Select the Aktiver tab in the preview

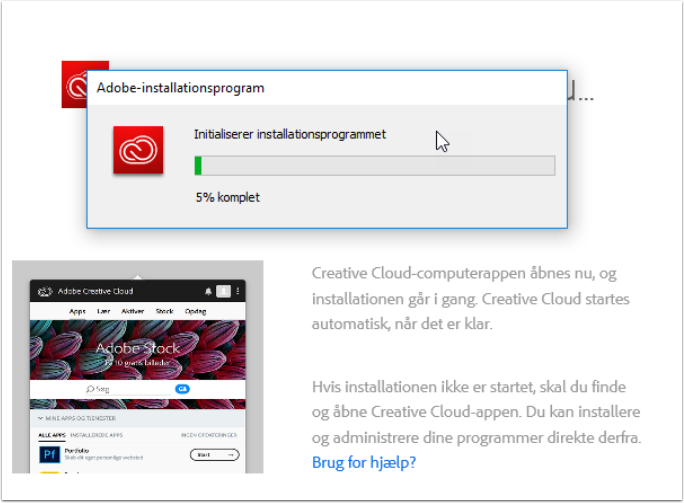(133, 311)
